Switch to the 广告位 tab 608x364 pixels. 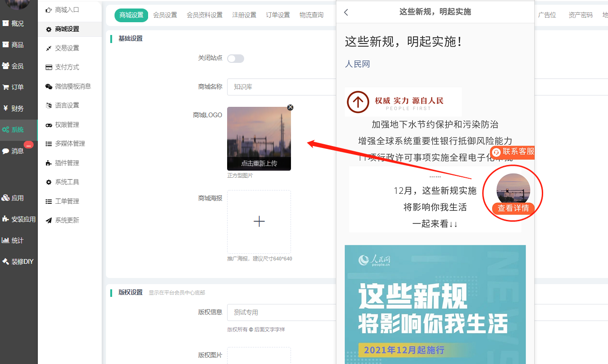(547, 15)
